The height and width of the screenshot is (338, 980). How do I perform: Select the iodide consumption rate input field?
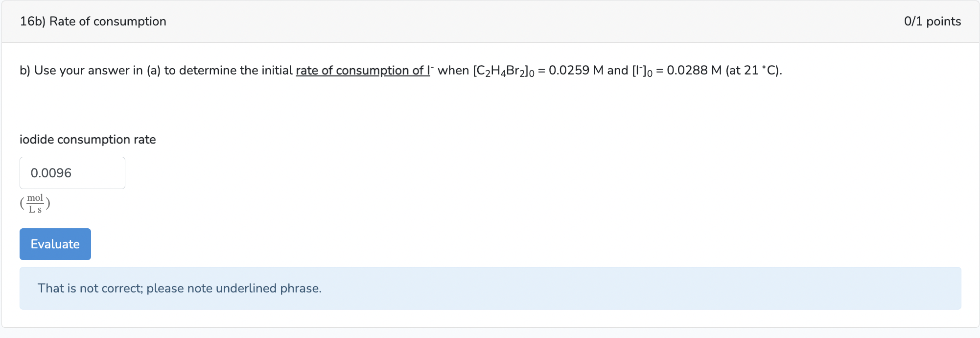tap(72, 172)
